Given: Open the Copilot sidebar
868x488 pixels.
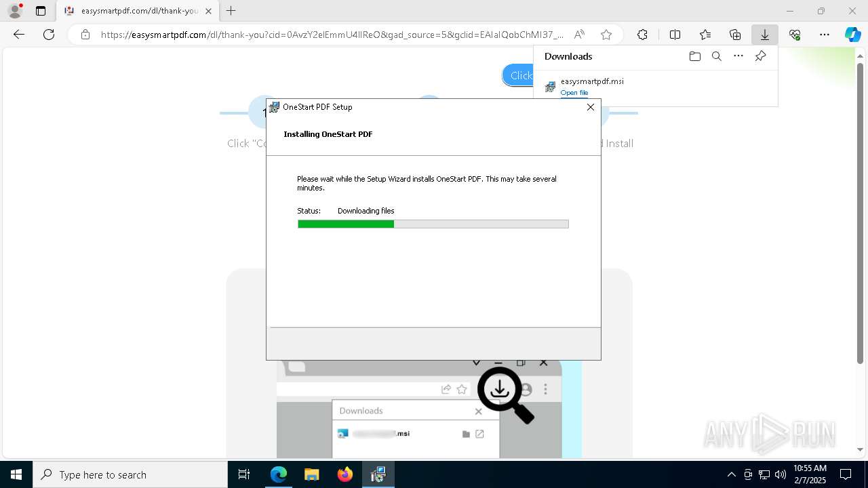Looking at the screenshot, I should coord(852,35).
